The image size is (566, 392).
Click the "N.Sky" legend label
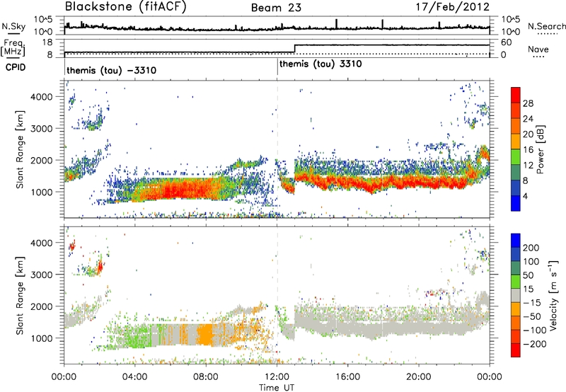click(x=13, y=26)
